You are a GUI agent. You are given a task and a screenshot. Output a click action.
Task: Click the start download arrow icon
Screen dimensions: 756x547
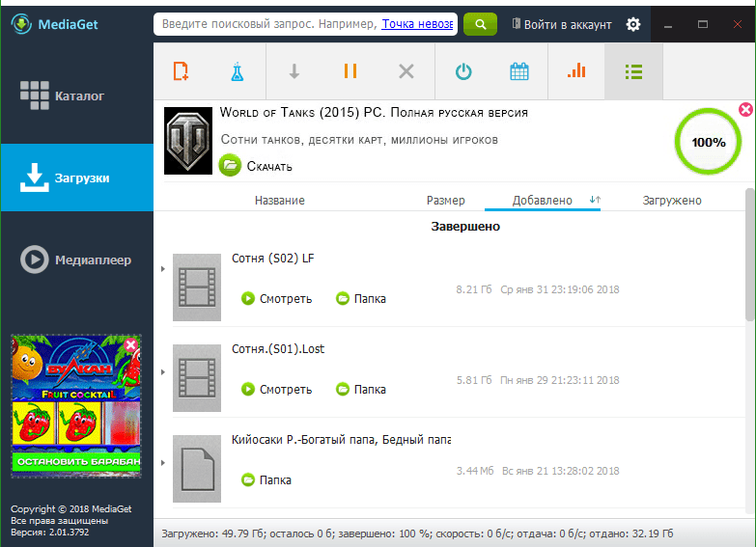tap(294, 71)
